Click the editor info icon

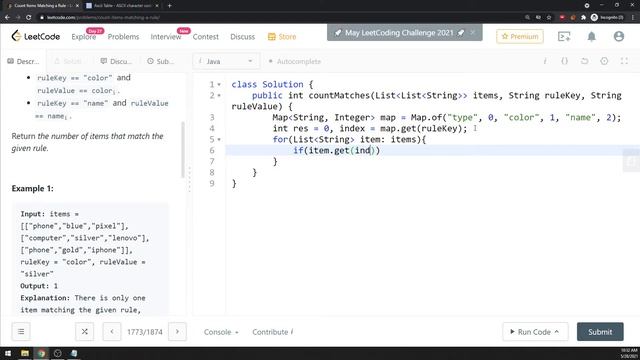point(545,61)
